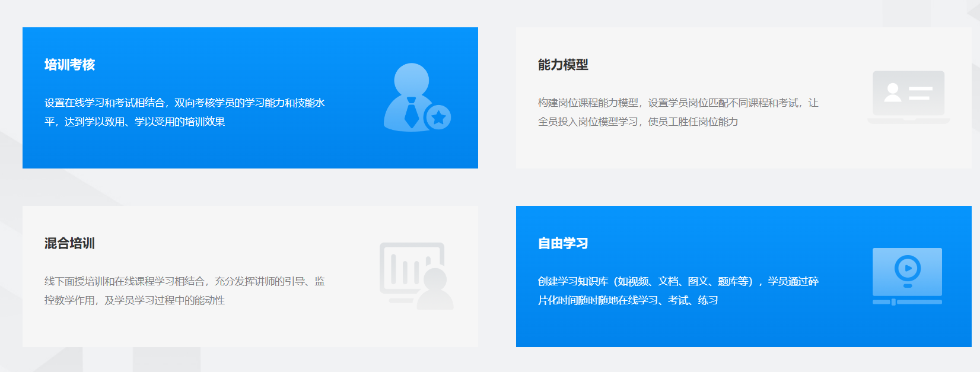Click the necktie on the 培训考核 person icon
The width and height of the screenshot is (980, 372).
pos(411,113)
